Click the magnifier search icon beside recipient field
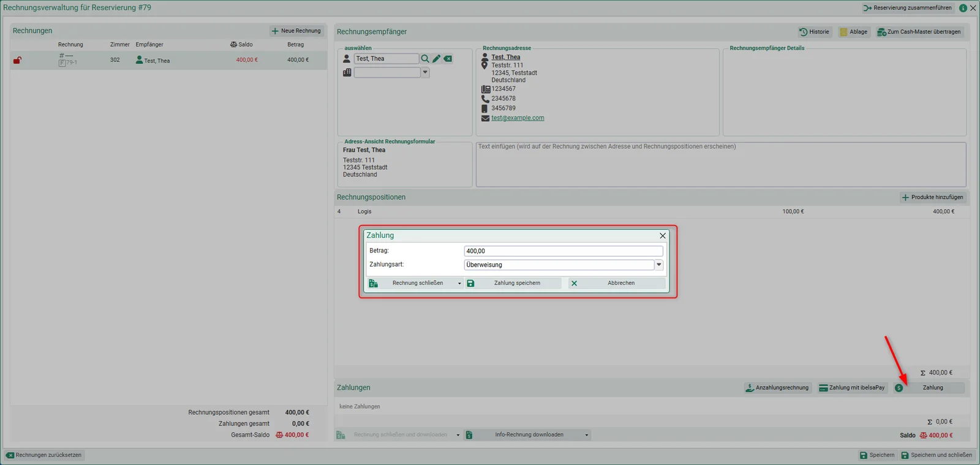The image size is (980, 465). coord(424,59)
